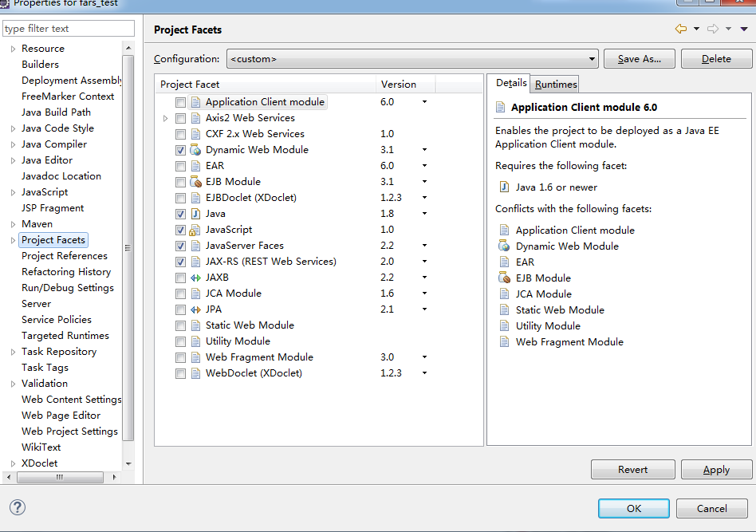Open the Configuration custom combo box

point(412,59)
